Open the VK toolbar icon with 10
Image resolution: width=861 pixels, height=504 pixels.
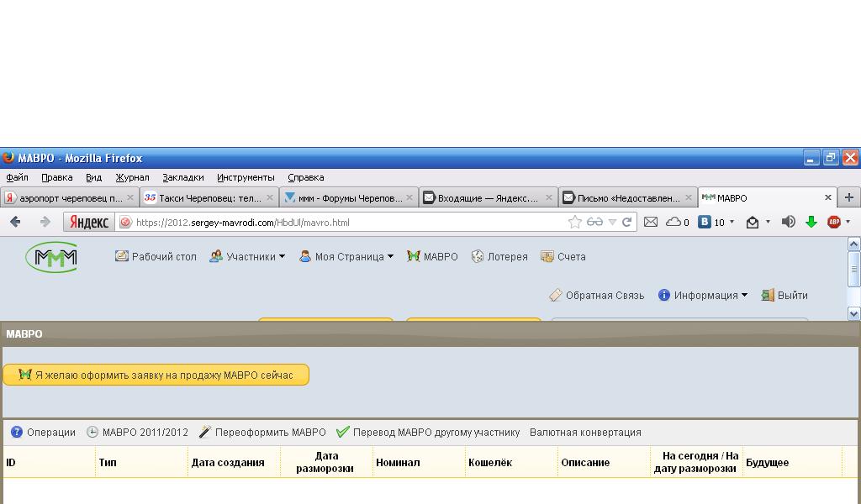[x=711, y=222]
